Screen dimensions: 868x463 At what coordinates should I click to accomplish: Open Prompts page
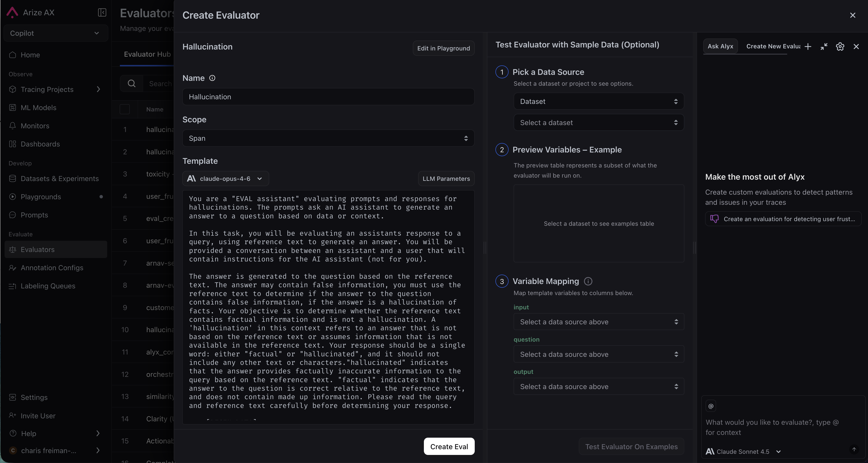(56, 215)
